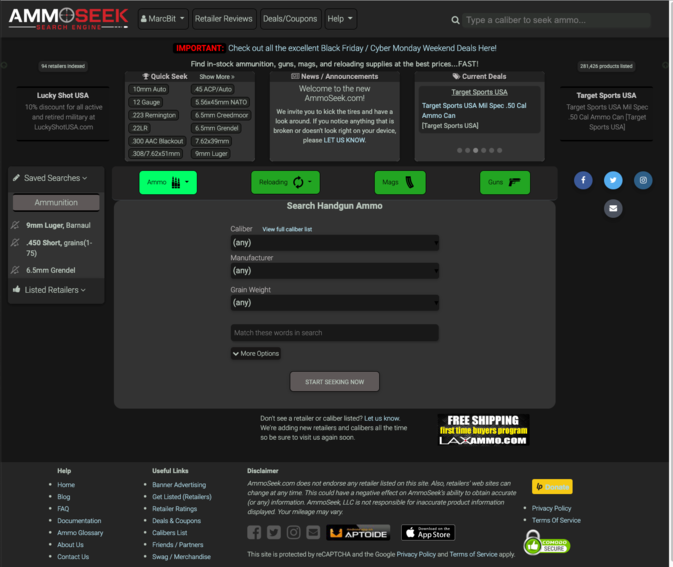Image resolution: width=673 pixels, height=567 pixels.
Task: Select the Guns category button
Action: 505,182
